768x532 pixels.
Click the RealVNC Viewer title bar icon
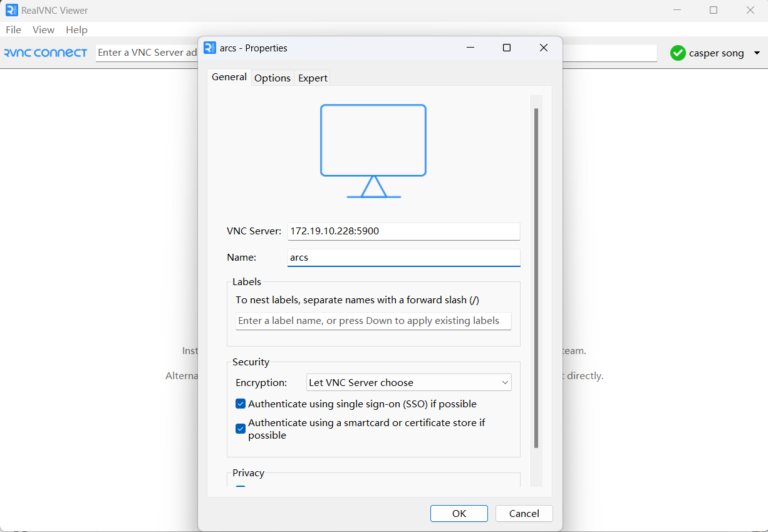tap(12, 10)
